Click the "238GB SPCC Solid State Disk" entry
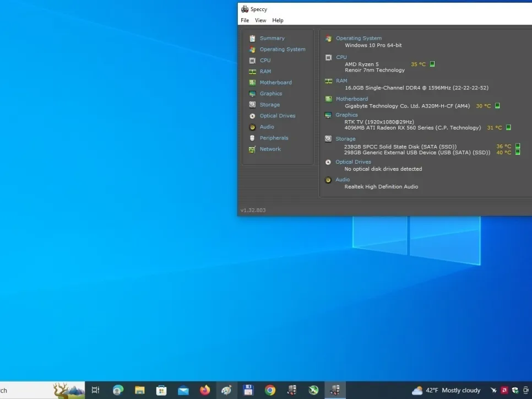 [400, 147]
